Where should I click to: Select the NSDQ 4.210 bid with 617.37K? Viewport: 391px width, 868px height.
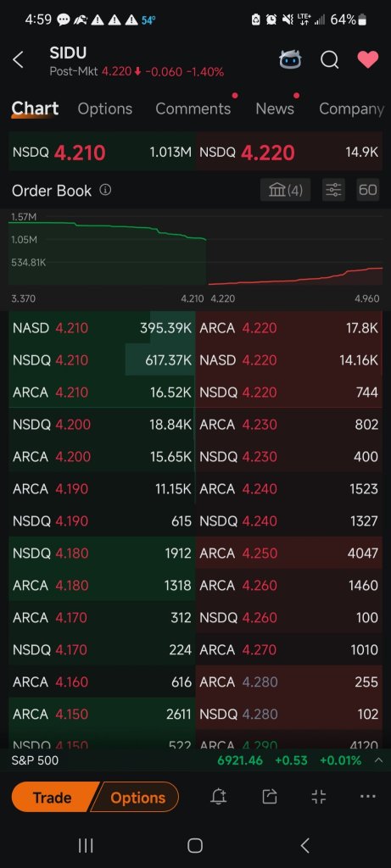102,359
